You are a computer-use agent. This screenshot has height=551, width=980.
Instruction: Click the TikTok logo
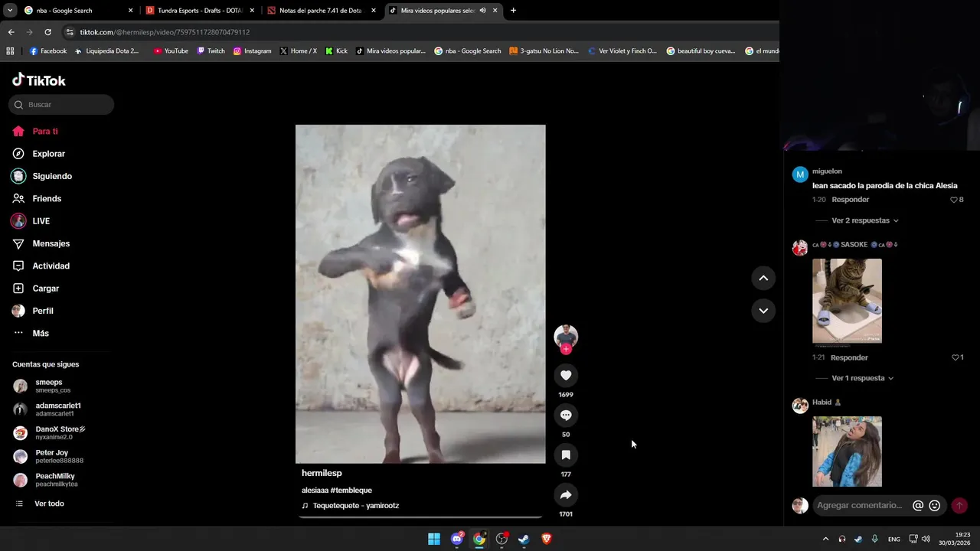coord(39,80)
